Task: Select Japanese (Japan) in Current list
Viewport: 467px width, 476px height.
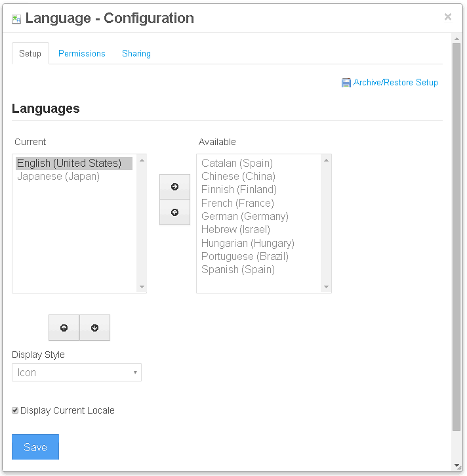Action: pos(58,177)
